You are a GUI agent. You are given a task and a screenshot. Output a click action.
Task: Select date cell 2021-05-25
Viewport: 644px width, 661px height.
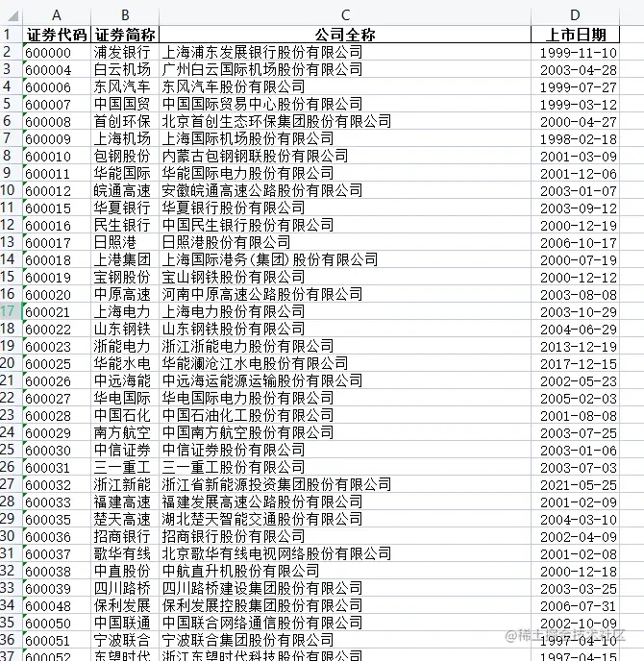(575, 484)
